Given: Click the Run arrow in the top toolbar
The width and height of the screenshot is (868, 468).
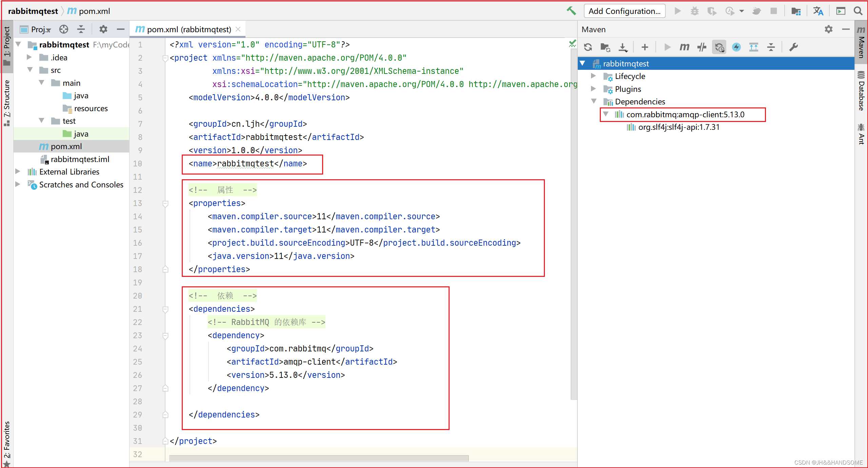Looking at the screenshot, I should [x=677, y=11].
